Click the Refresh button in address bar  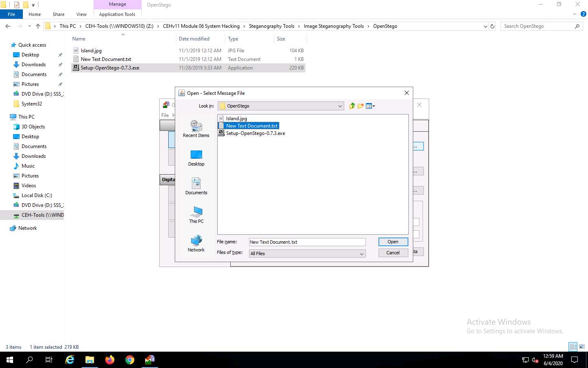[492, 26]
